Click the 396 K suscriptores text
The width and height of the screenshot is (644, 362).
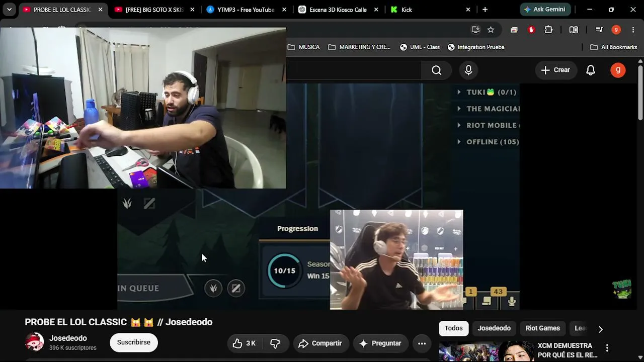[x=72, y=348]
